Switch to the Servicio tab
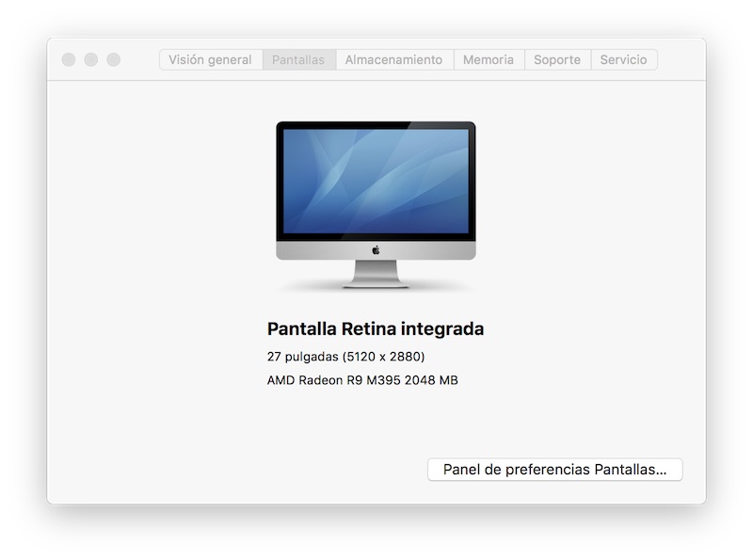753x560 pixels. 624,60
